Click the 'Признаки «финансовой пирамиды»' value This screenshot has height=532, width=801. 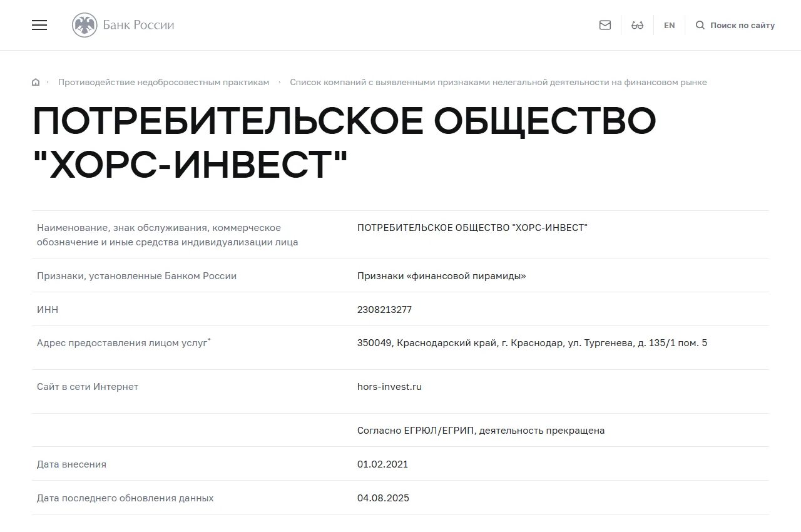click(x=441, y=276)
